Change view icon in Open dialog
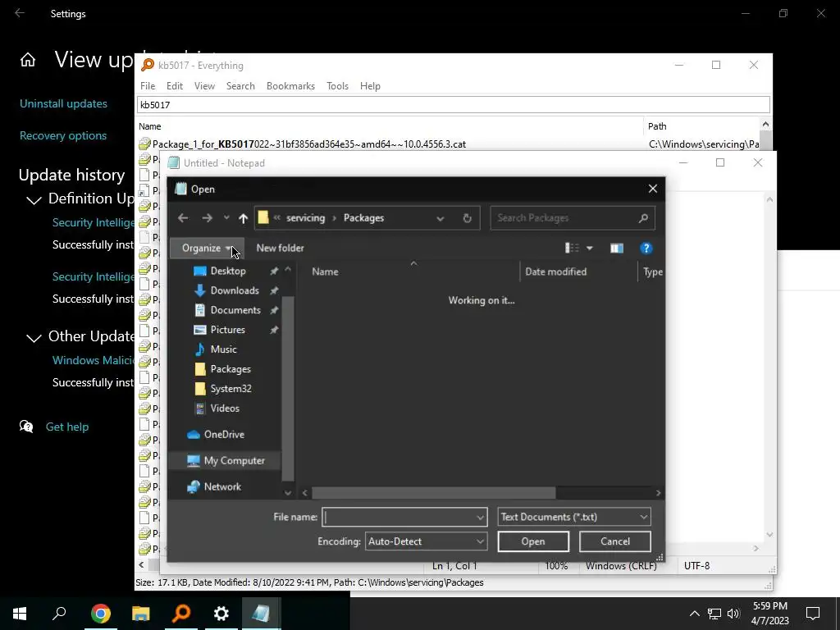 point(572,248)
